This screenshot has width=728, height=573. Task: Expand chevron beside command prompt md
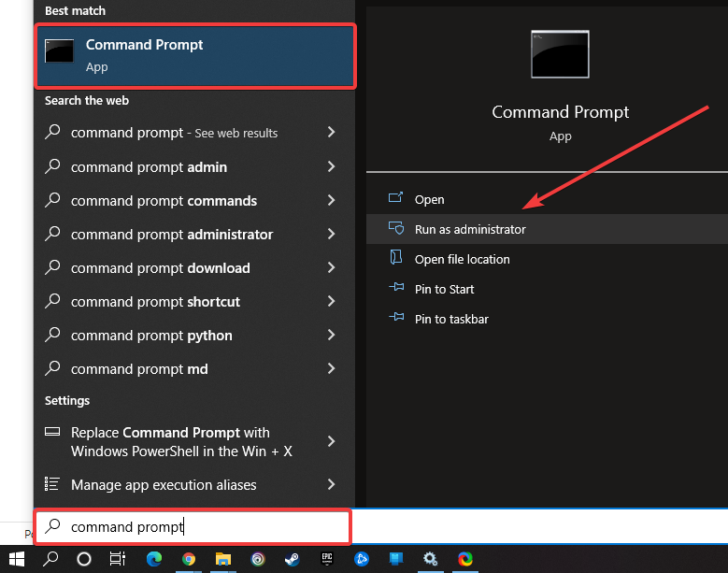[x=331, y=368]
